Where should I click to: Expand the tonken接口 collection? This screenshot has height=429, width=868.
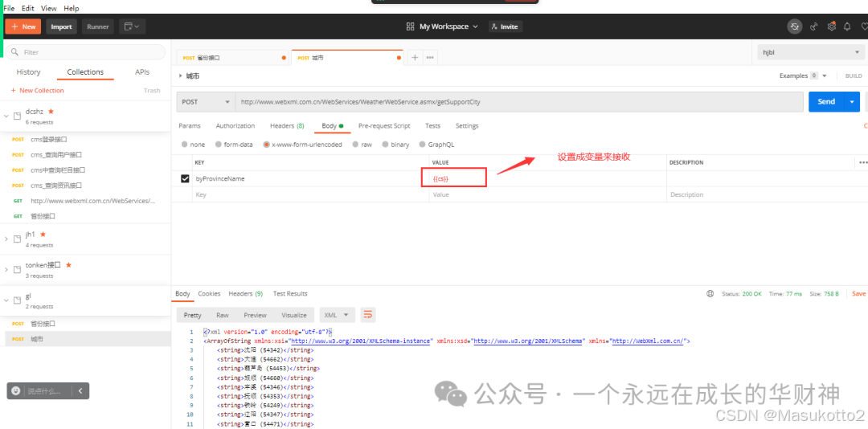tap(6, 270)
